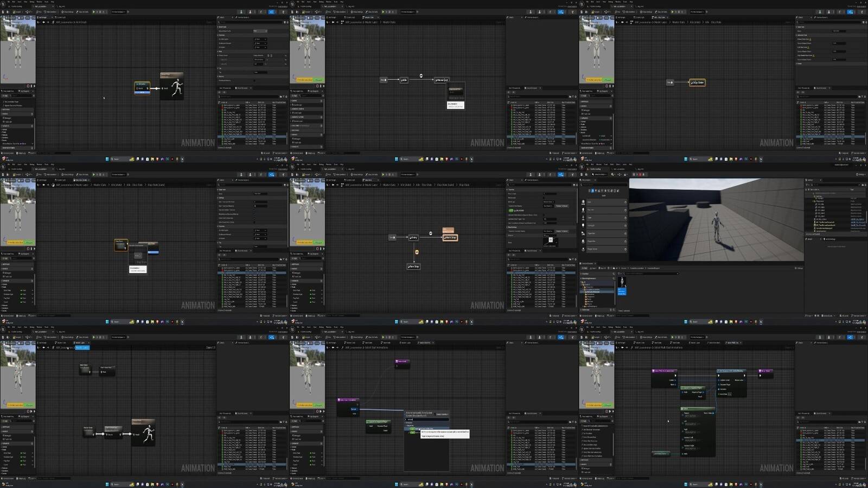This screenshot has height=488, width=868.
Task: Click the Unreal logo in the level editor window
Action: click(x=582, y=167)
